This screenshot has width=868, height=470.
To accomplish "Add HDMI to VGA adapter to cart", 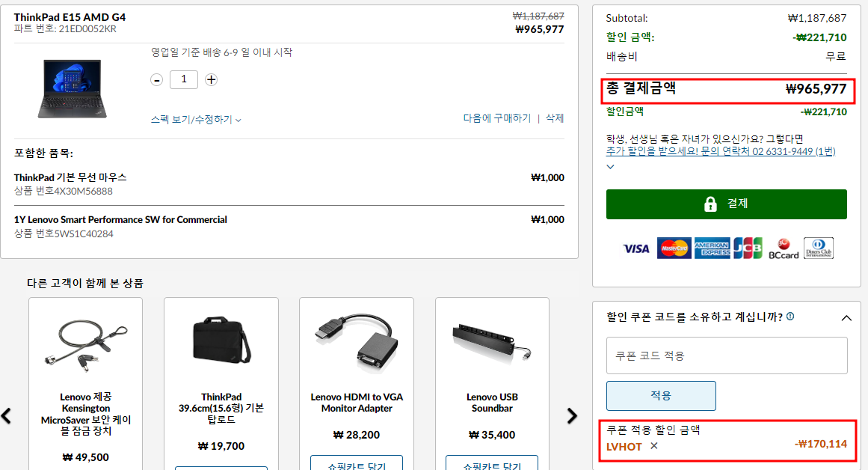I will click(x=357, y=463).
